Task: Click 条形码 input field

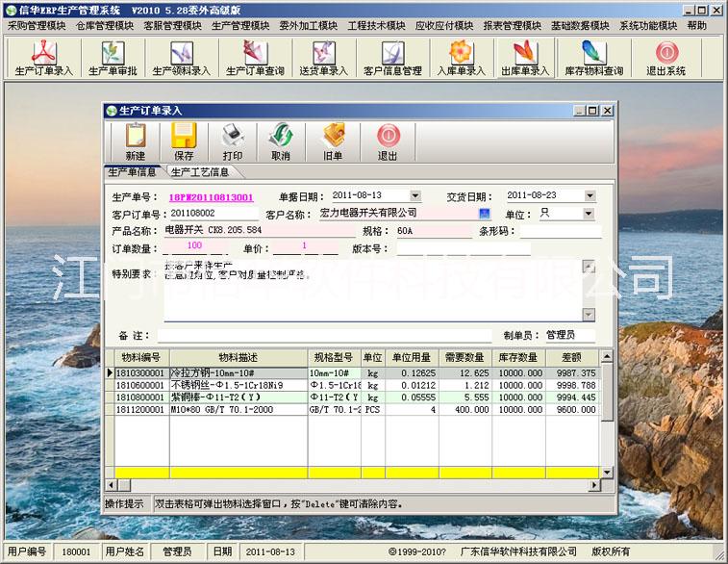Action: point(561,231)
